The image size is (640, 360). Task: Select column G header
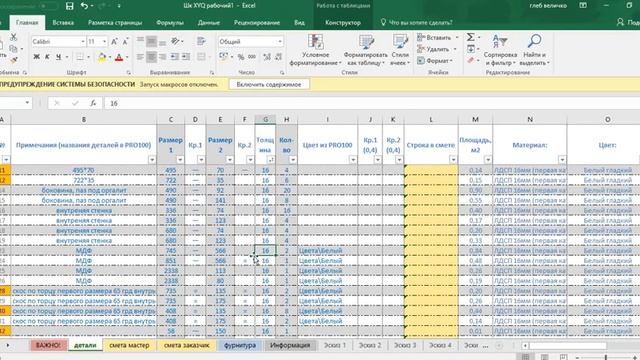point(265,119)
